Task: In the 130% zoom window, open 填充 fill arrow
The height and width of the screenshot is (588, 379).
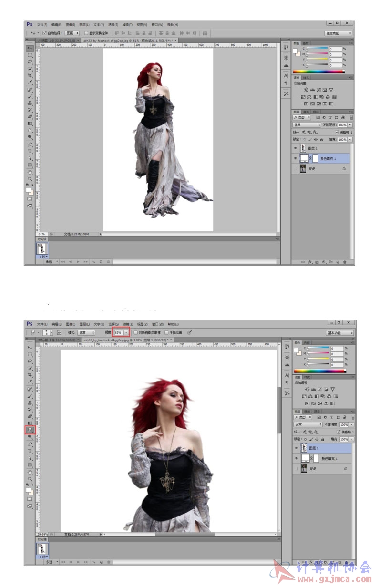Action: (351, 439)
